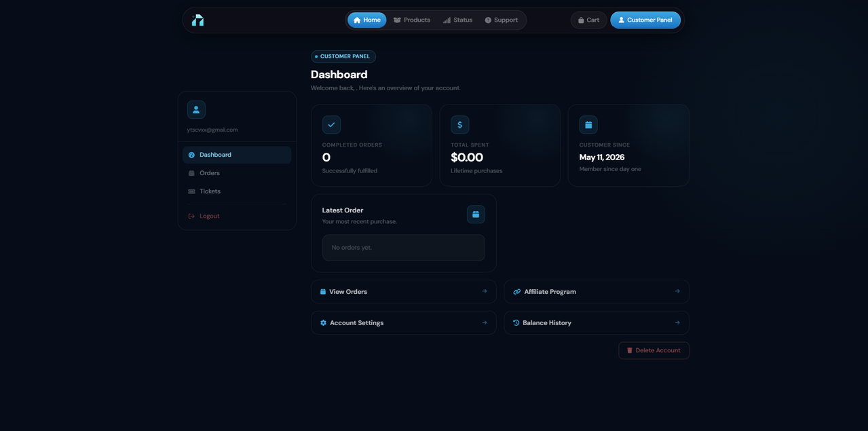Click the person icon in Customer Panel button
868x431 pixels.
coord(621,20)
